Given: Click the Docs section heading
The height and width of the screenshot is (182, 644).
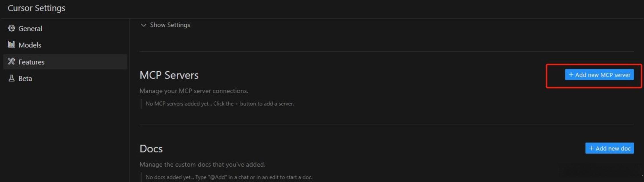Looking at the screenshot, I should click(151, 149).
